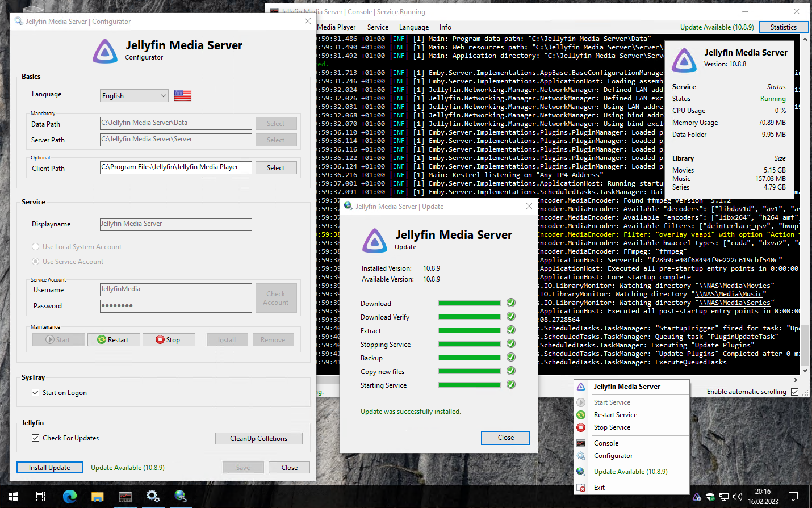Open the Windows notification center icon
This screenshot has width=812, height=508.
pos(794,497)
